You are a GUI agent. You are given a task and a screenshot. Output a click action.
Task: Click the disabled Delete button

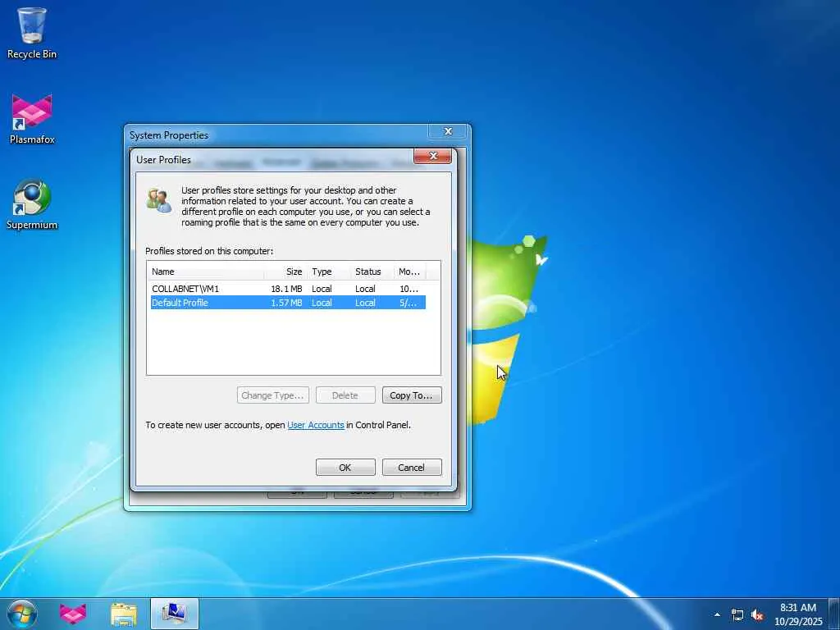pyautogui.click(x=345, y=395)
